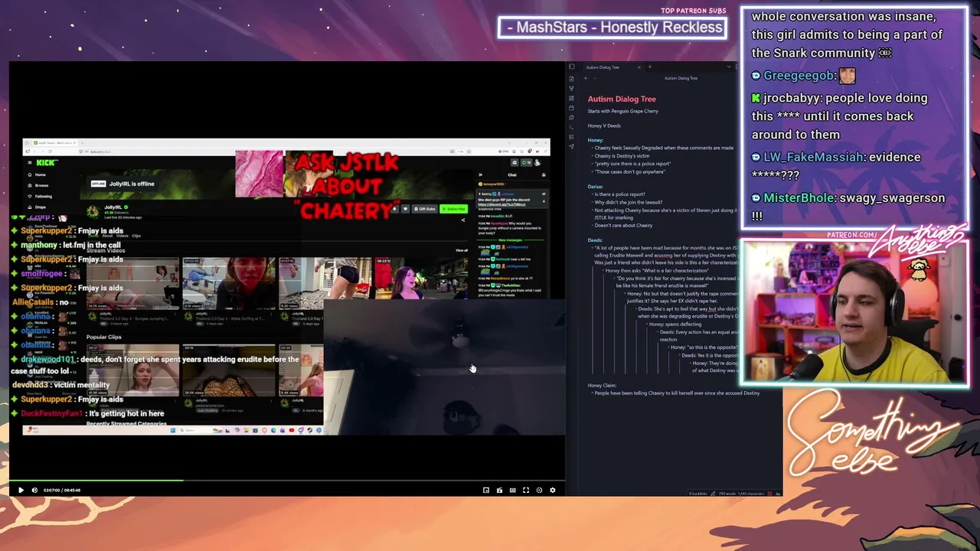Mute the video player volume
980x551 pixels.
point(34,490)
